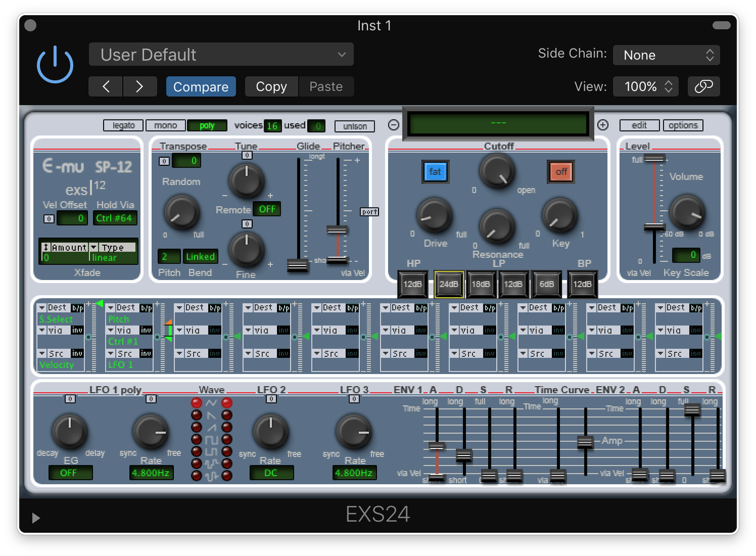The image size is (756, 556).
Task: Select LP 18dB filter type
Action: (x=481, y=284)
